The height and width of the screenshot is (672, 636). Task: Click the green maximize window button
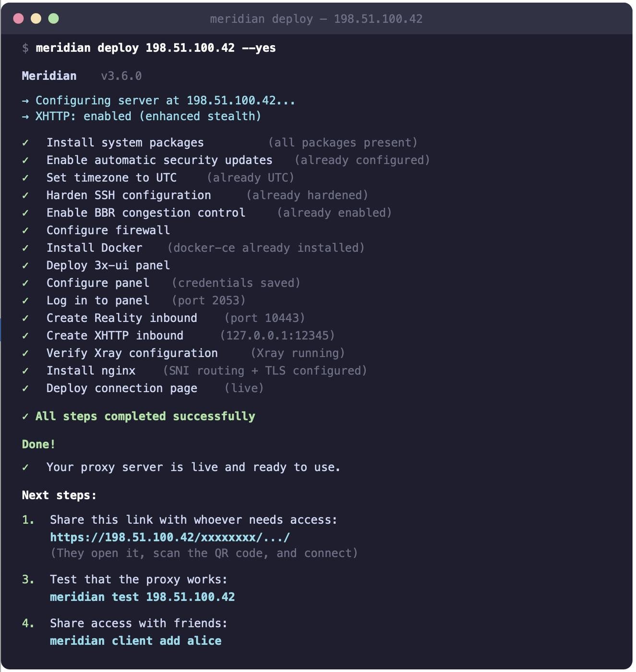(x=53, y=19)
